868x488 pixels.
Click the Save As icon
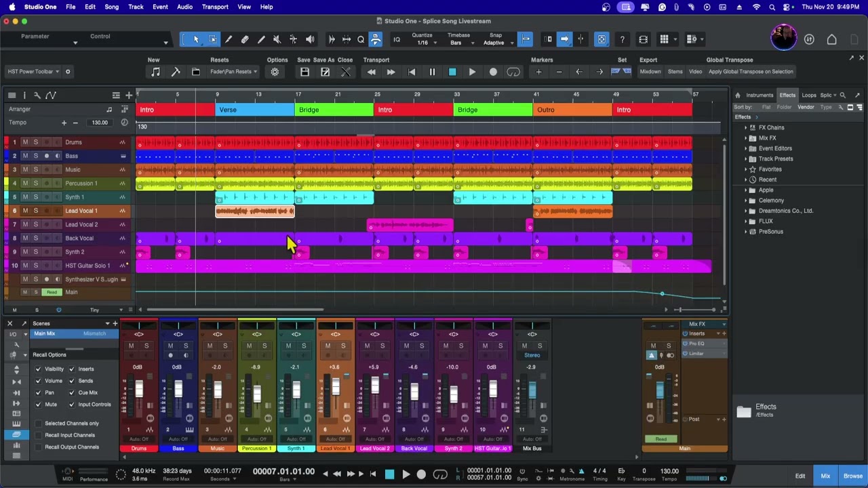pyautogui.click(x=325, y=72)
